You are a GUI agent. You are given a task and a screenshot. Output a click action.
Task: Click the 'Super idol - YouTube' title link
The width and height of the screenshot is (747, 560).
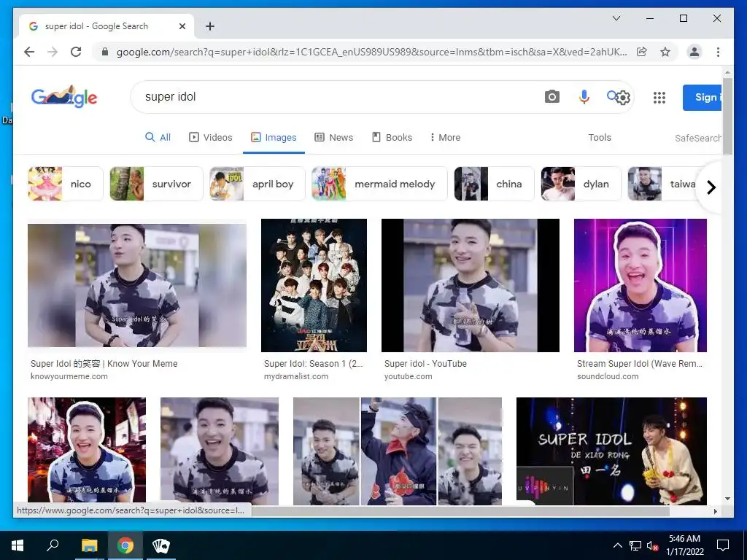click(x=425, y=363)
